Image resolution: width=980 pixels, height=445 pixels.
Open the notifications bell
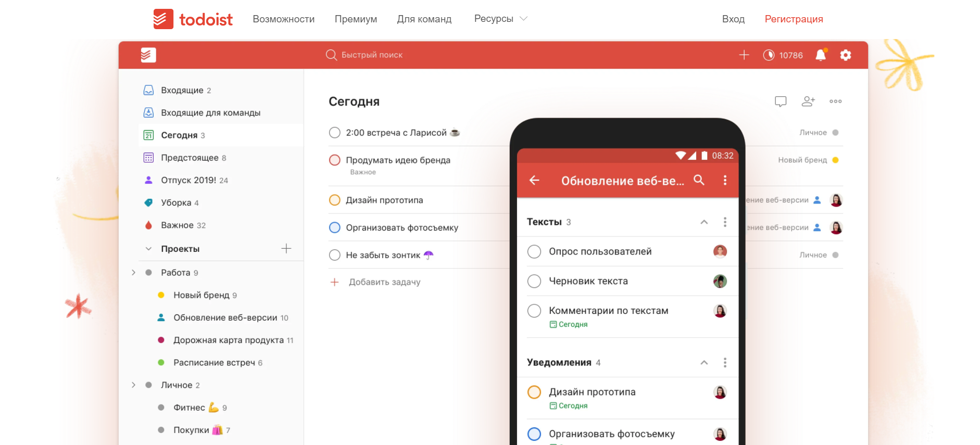[821, 55]
